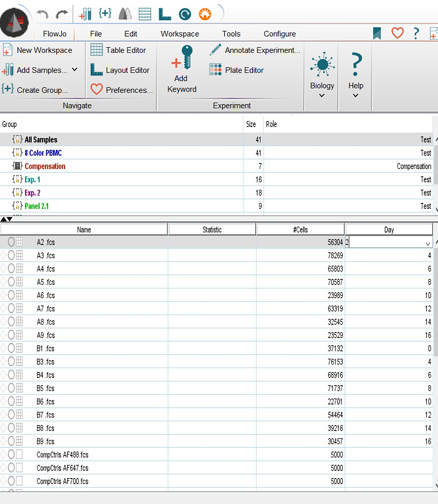438x504 pixels.
Task: Open Preferences... from the Navigate band
Action: (122, 90)
